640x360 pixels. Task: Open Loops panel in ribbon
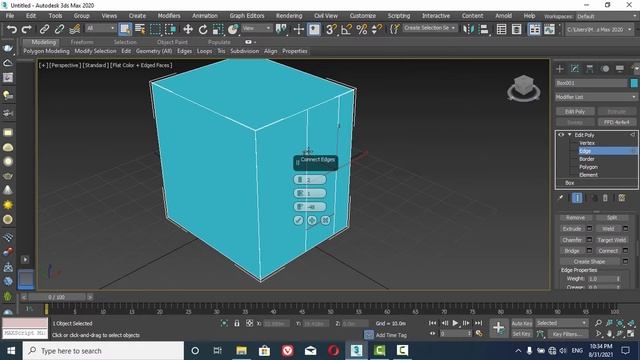(204, 51)
